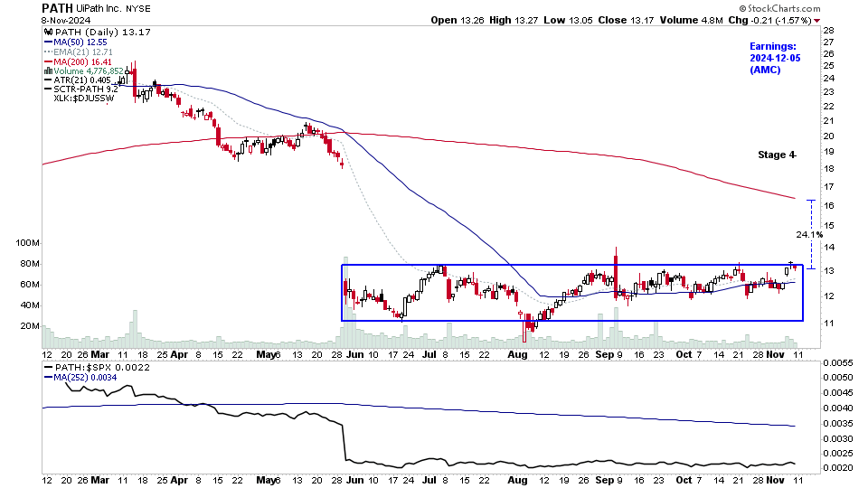The height and width of the screenshot is (488, 868).
Task: Click the Volume 4.8M header value
Action: [x=691, y=20]
